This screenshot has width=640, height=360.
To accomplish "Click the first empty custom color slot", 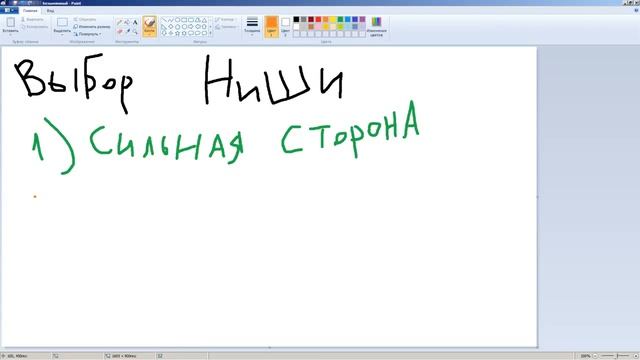I will coord(296,34).
